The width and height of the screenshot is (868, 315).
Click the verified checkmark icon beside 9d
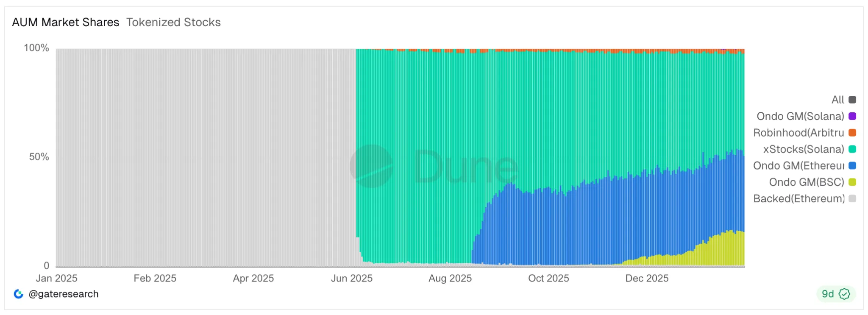pyautogui.click(x=844, y=294)
